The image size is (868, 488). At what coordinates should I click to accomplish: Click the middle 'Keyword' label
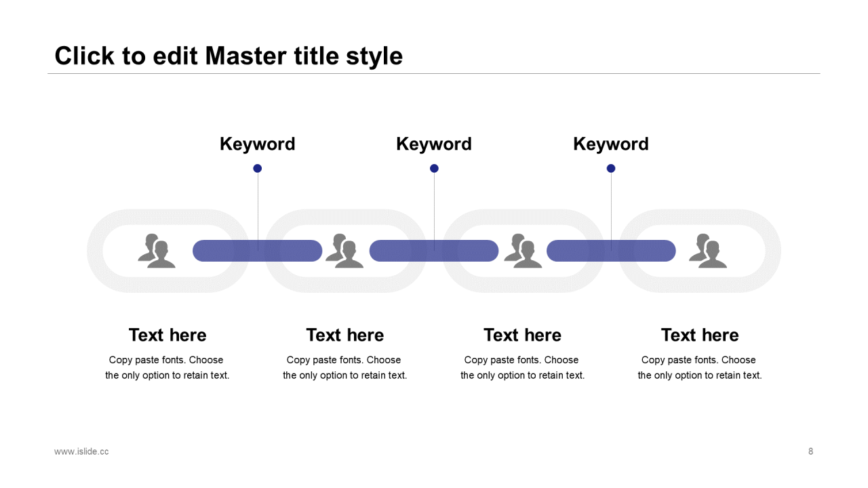coord(434,144)
